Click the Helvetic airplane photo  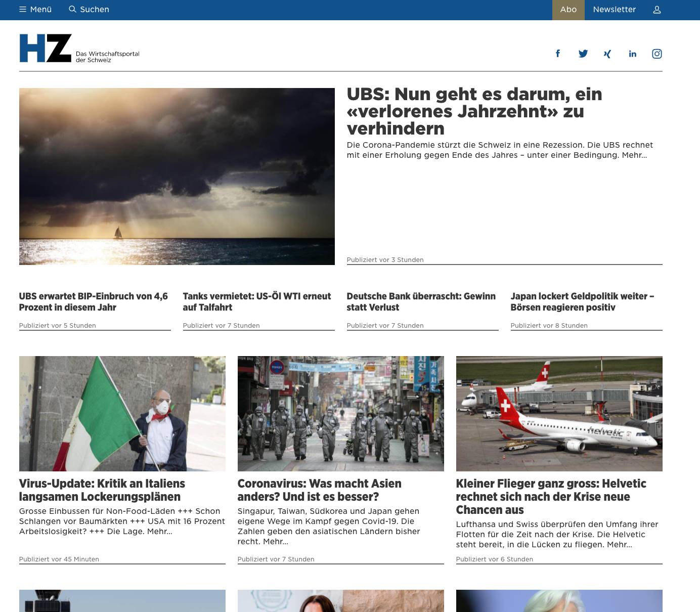tap(559, 414)
